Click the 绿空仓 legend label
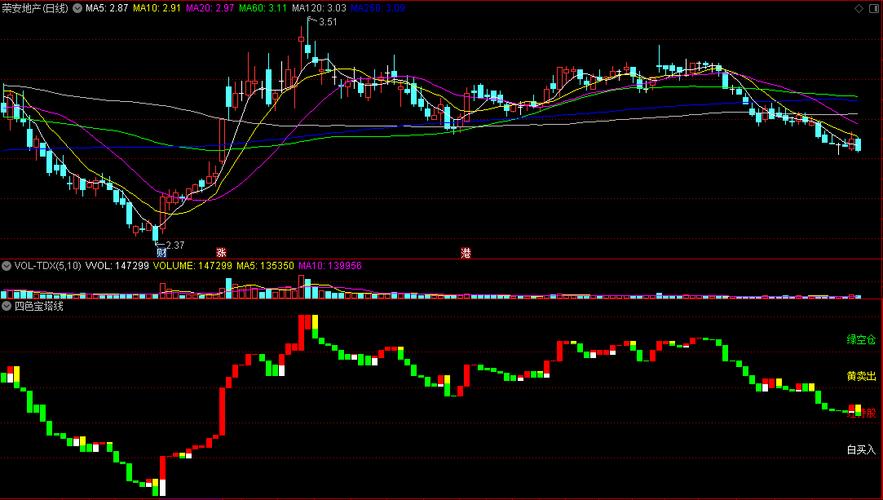Image resolution: width=883 pixels, height=500 pixels. 861,340
